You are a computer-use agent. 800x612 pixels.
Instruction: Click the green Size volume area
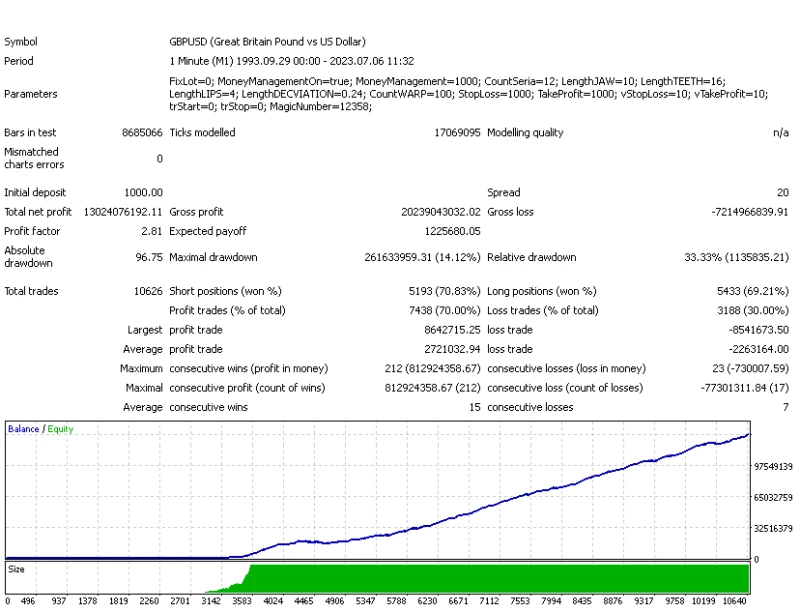pos(500,579)
